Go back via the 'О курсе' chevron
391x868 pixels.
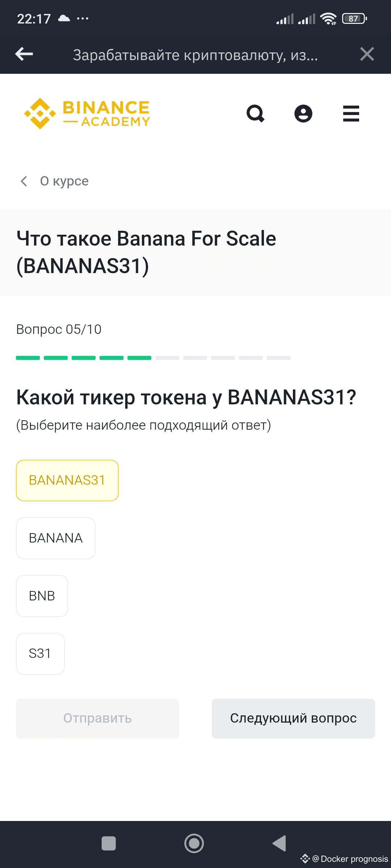click(24, 181)
